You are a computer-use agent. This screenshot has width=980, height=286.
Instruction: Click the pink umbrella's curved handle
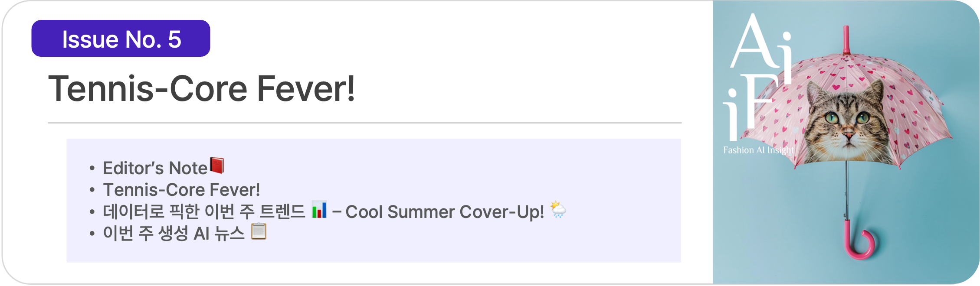click(859, 245)
